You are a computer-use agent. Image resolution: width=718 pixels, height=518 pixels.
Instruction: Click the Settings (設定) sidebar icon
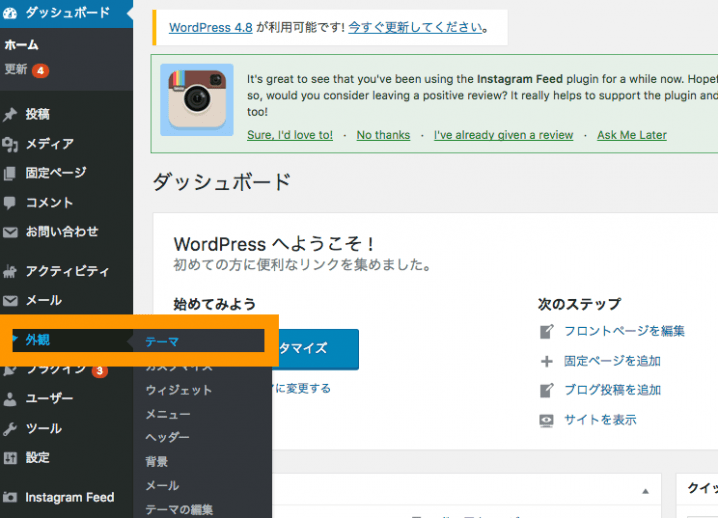(x=11, y=458)
